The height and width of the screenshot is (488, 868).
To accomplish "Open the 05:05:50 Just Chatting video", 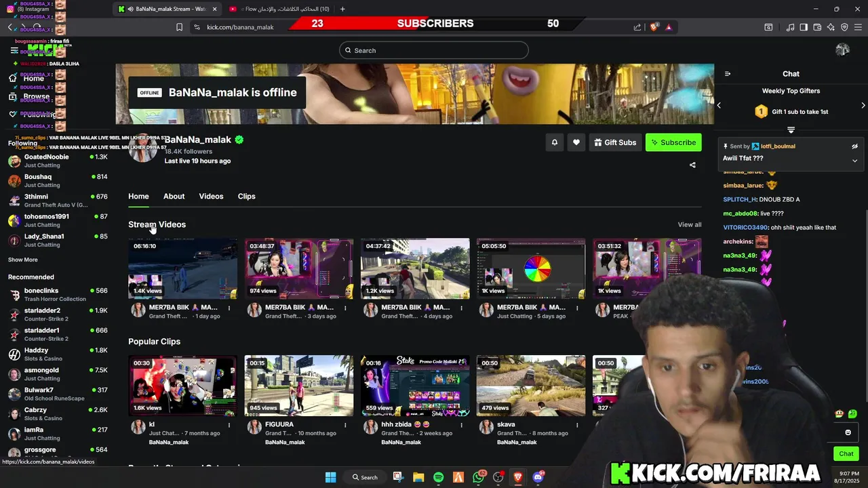I will [531, 268].
